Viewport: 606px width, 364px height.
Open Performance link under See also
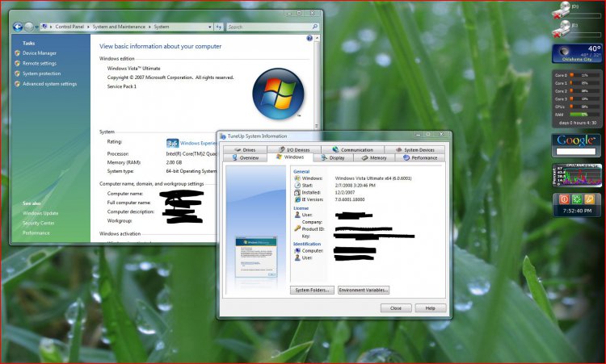pyautogui.click(x=36, y=233)
